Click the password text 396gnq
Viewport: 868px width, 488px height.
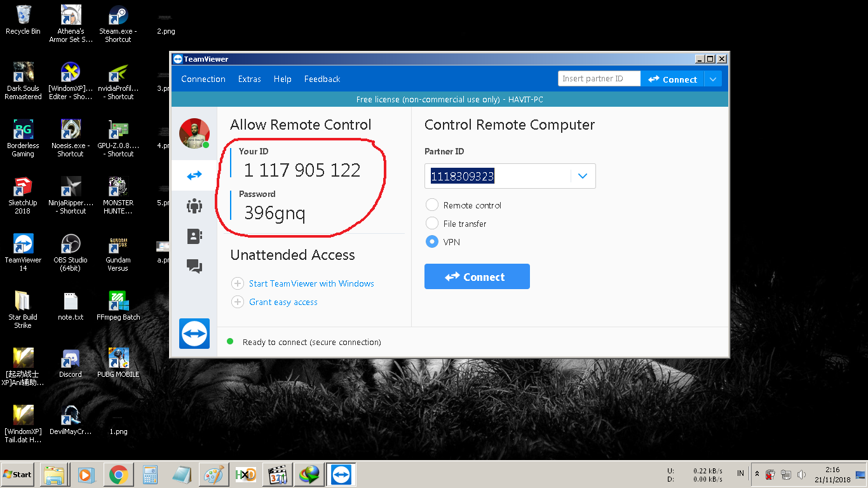[x=275, y=213]
